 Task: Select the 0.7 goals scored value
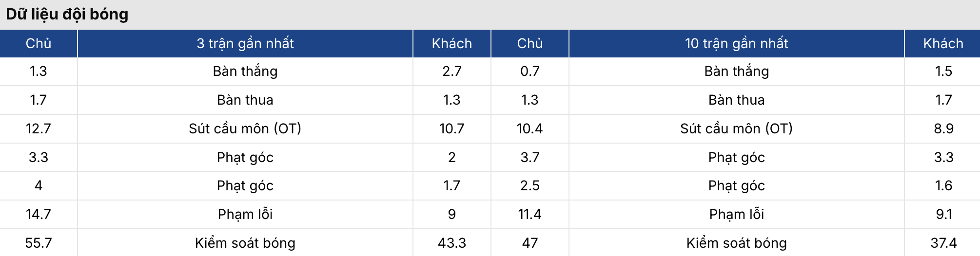(530, 71)
